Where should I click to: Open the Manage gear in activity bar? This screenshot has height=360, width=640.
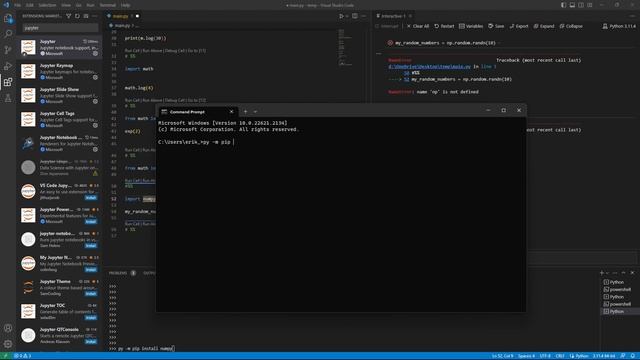pos(8,344)
